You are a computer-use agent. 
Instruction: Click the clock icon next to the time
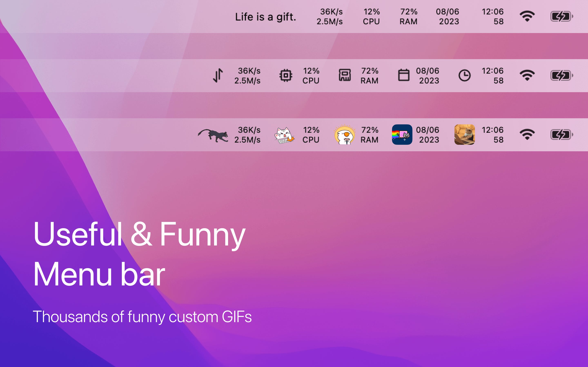464,76
